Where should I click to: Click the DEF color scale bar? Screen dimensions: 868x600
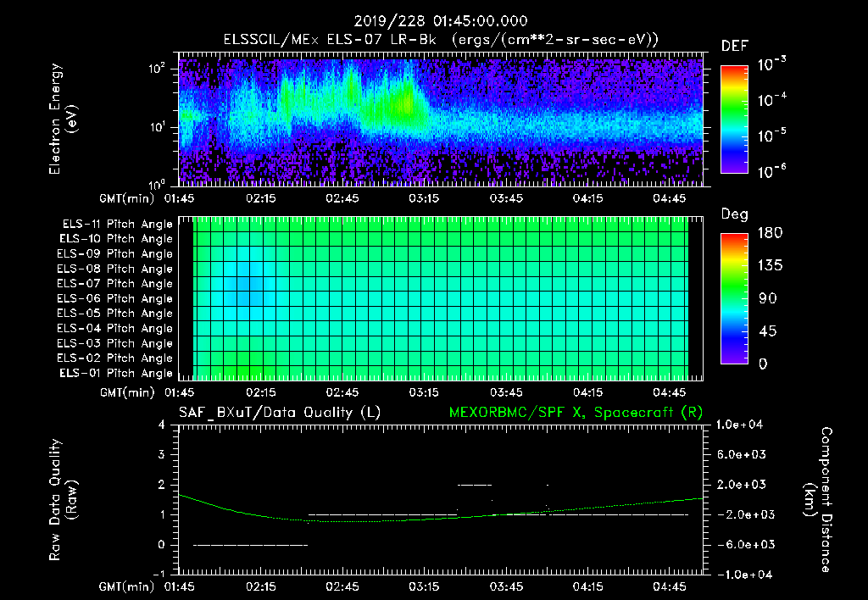pyautogui.click(x=734, y=119)
